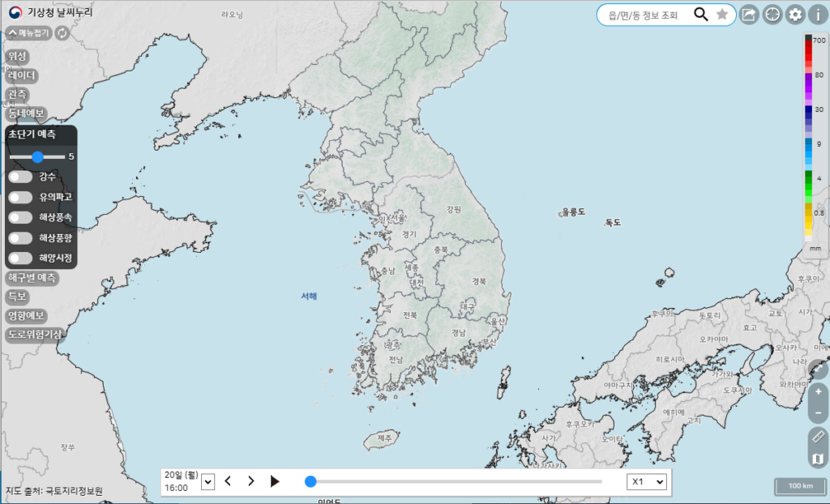
Task: Toggle the 해상풍속 layer on
Action: [20, 217]
